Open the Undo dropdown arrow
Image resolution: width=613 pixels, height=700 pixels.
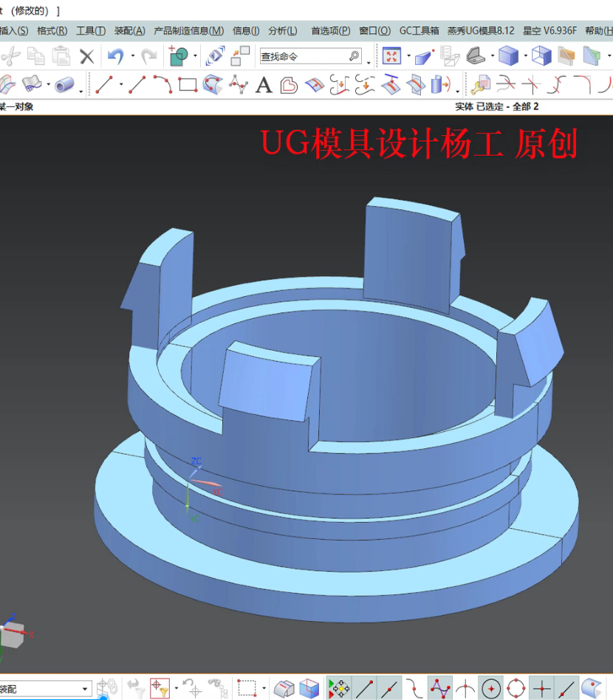[x=131, y=56]
